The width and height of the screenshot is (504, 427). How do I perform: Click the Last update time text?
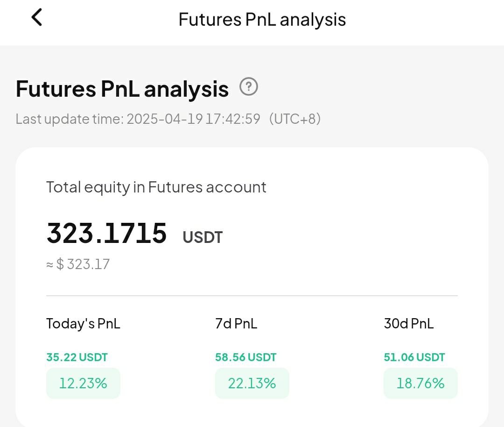point(138,119)
